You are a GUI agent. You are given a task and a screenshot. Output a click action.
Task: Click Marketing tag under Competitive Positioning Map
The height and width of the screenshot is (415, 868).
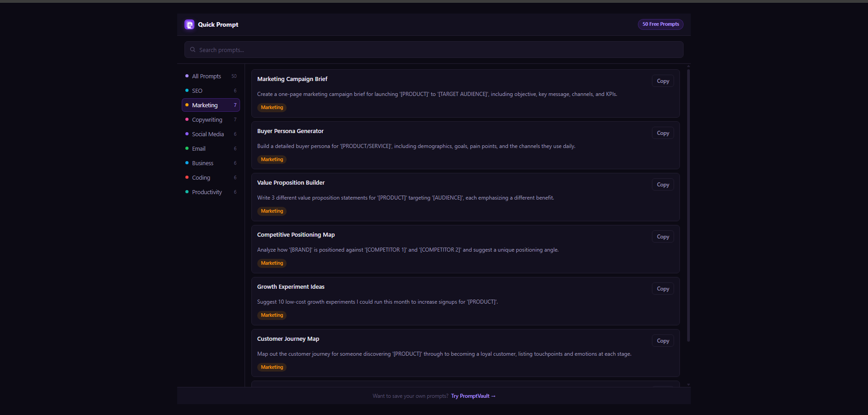point(272,263)
